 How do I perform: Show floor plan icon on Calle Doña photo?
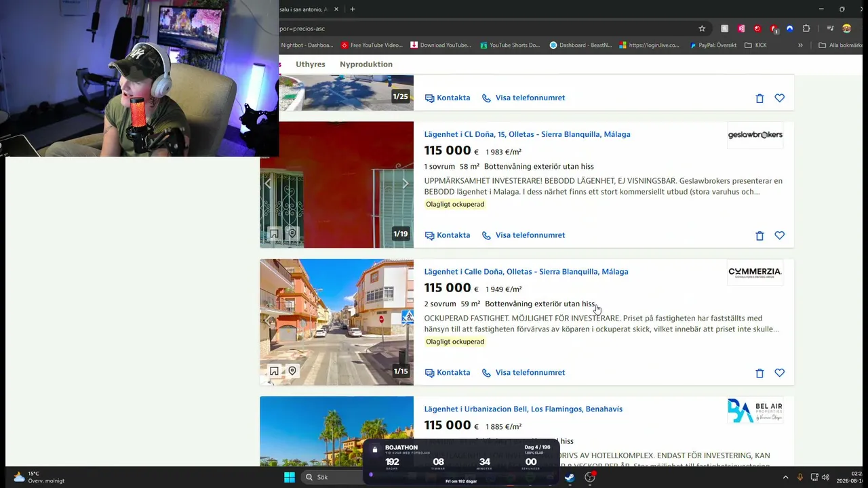coord(274,371)
